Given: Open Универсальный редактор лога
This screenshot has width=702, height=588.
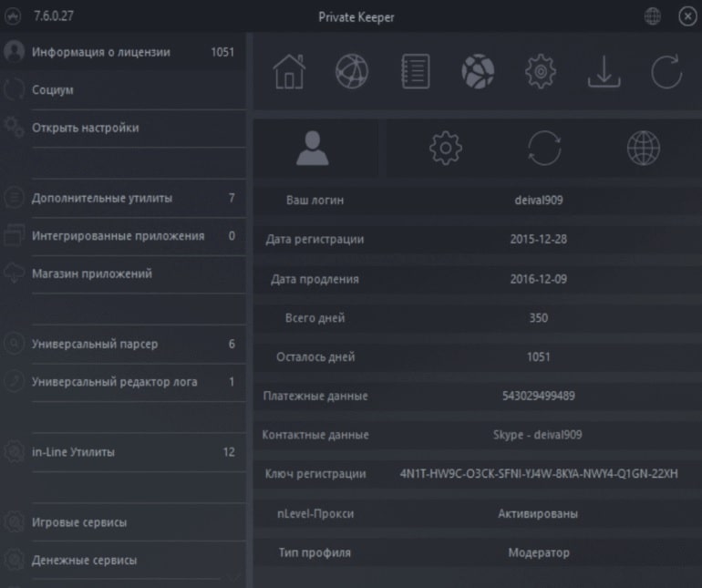Looking at the screenshot, I should 123,382.
